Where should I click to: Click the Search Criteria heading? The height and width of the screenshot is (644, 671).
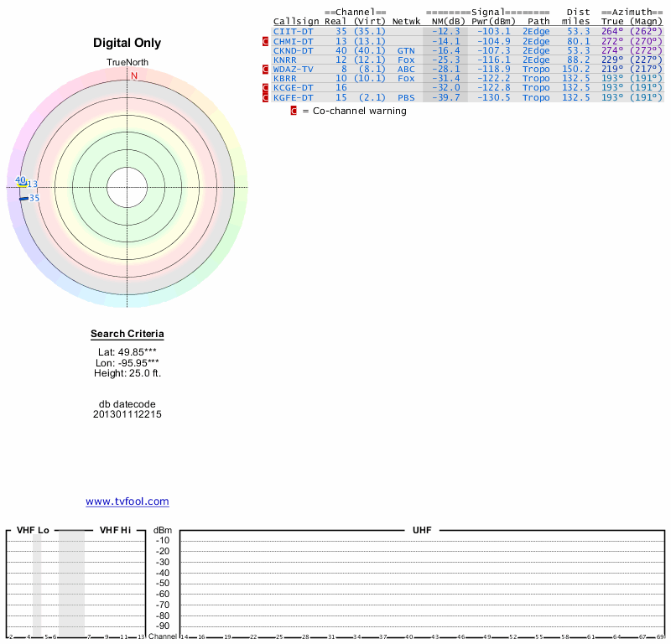(x=127, y=335)
